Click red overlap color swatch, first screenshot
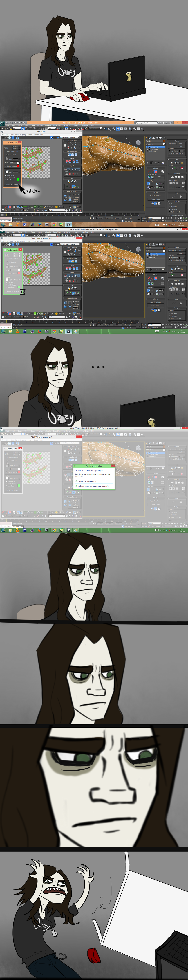Viewport: 188px width, 980px height. 18,166
